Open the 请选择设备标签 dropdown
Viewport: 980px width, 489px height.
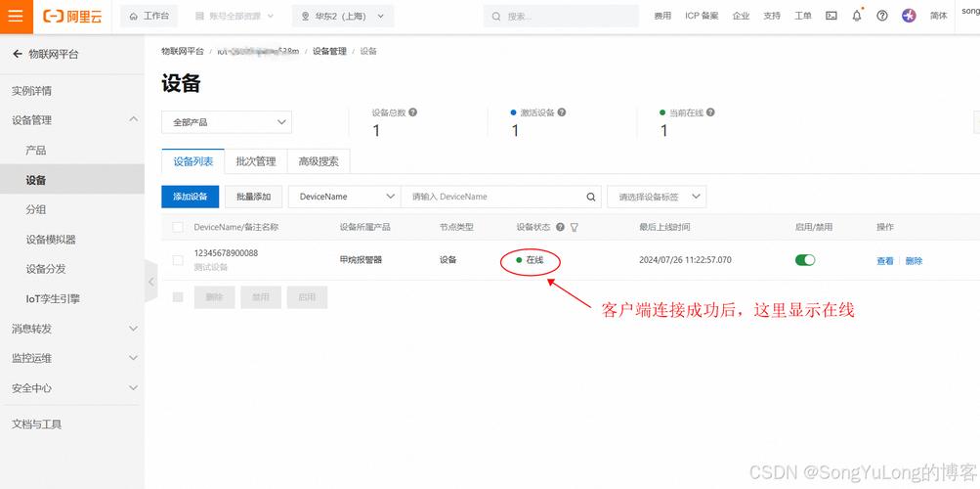[657, 197]
